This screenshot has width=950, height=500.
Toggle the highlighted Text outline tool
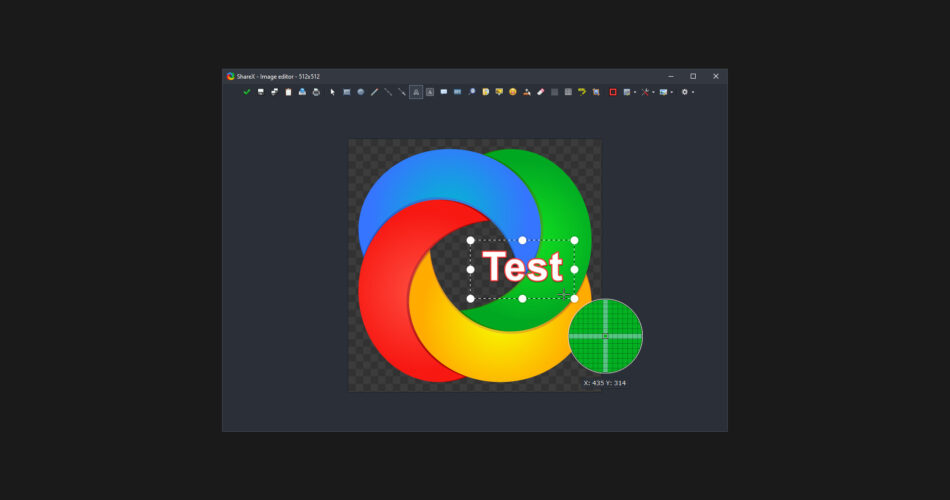(x=416, y=92)
